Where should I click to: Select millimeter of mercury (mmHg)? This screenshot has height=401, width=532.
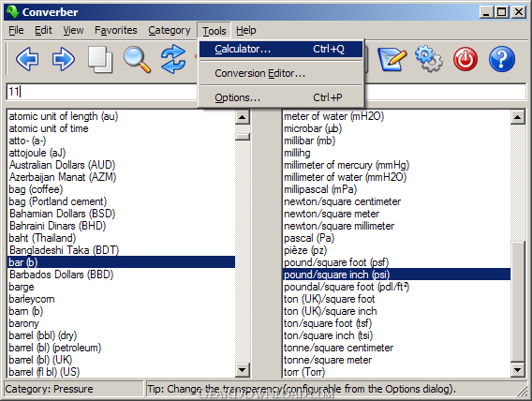[x=347, y=165]
